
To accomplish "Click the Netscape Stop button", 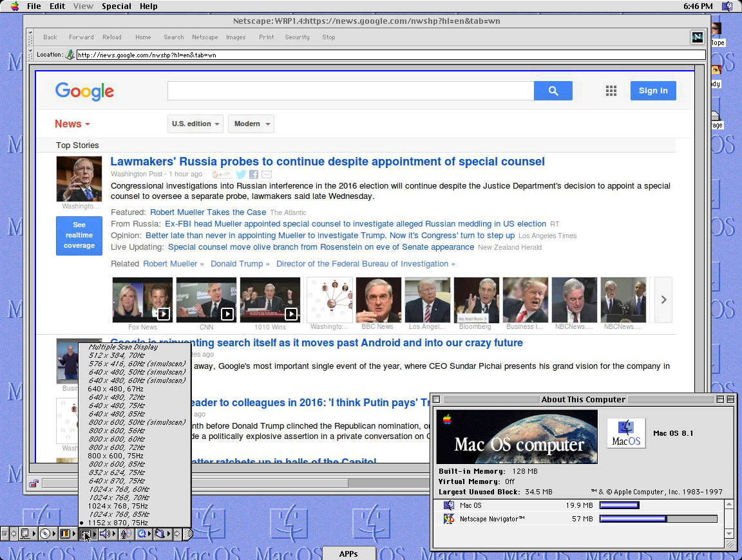I will [x=328, y=37].
